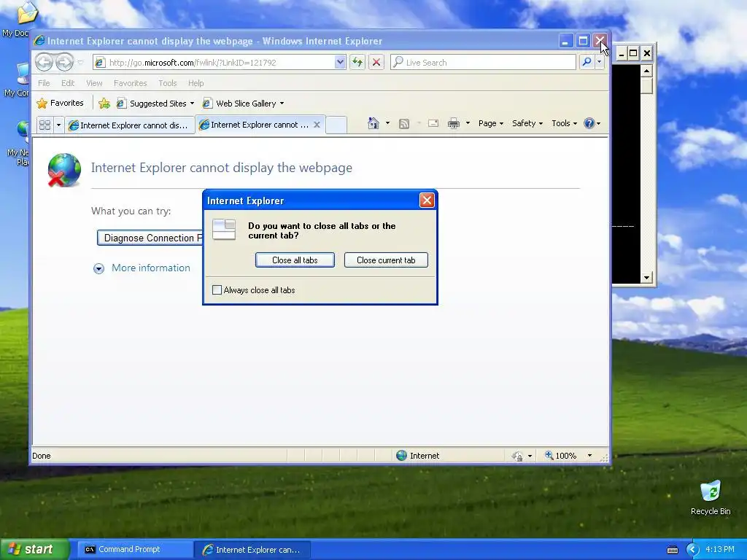Open a new tab with the blank tab button
Viewport: 747px width, 560px height.
(336, 125)
